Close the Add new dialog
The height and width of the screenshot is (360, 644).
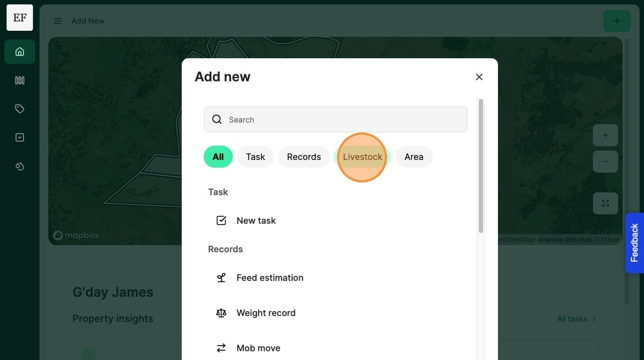479,77
